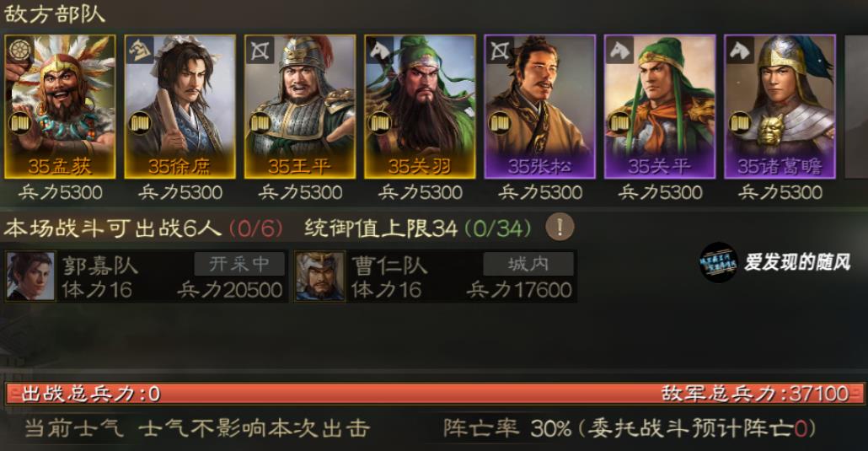The image size is (868, 451).
Task: Click the bow icon on 张松's card
Action: [500, 51]
